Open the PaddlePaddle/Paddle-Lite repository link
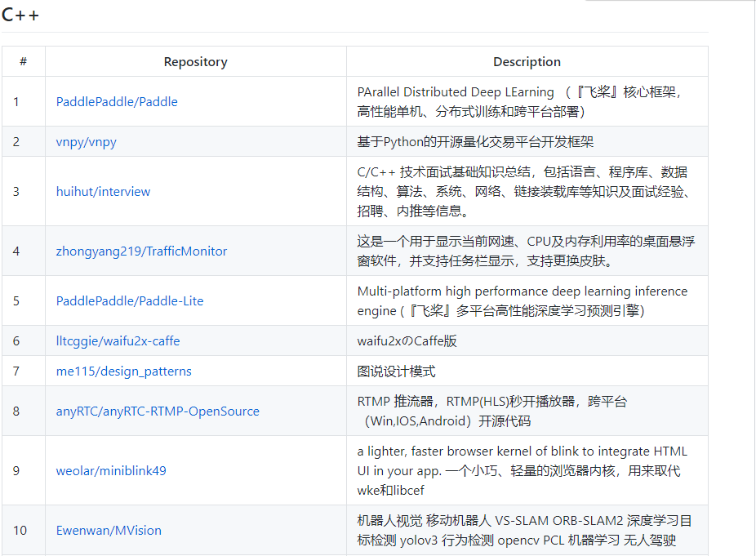 pyautogui.click(x=131, y=300)
